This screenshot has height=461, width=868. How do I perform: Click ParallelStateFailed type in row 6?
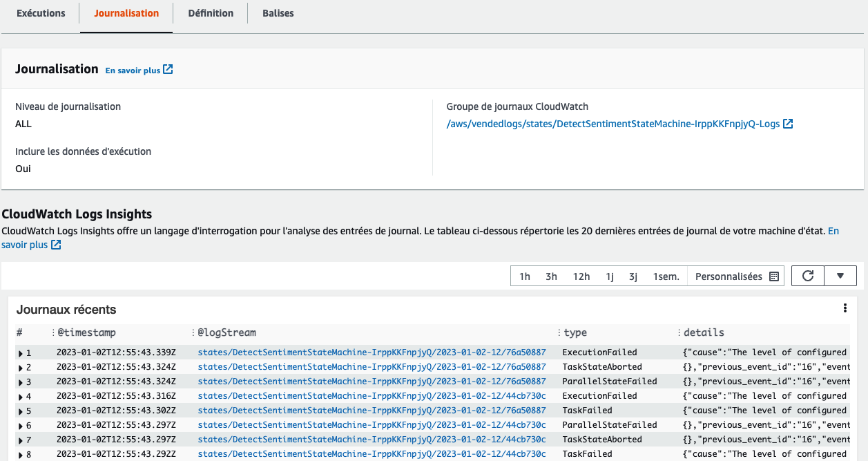610,425
